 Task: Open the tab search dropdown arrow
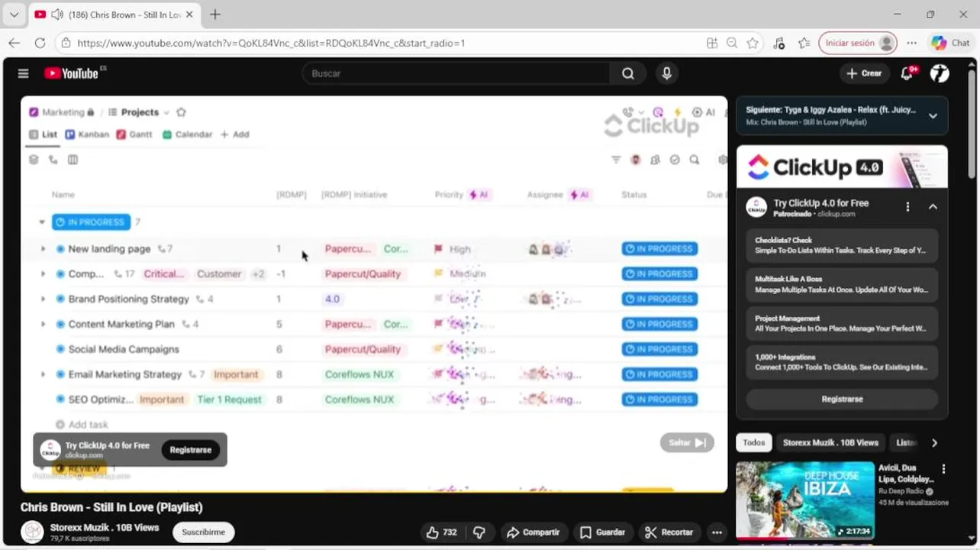tap(14, 15)
